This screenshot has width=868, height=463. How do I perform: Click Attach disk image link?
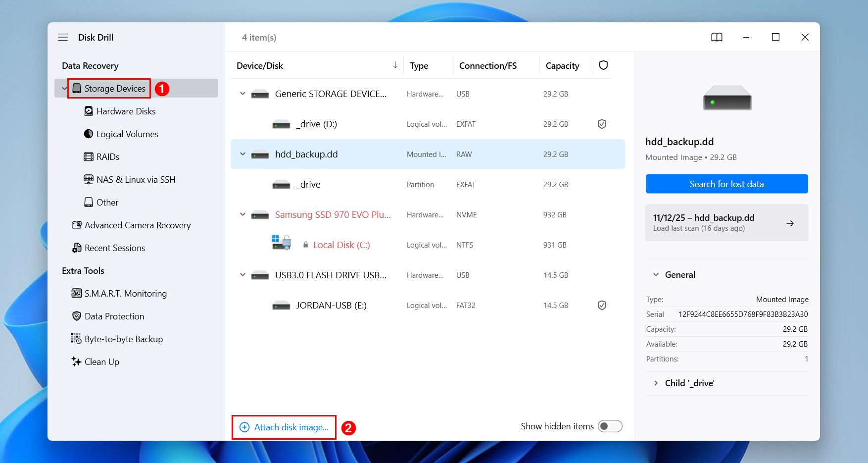pos(284,426)
